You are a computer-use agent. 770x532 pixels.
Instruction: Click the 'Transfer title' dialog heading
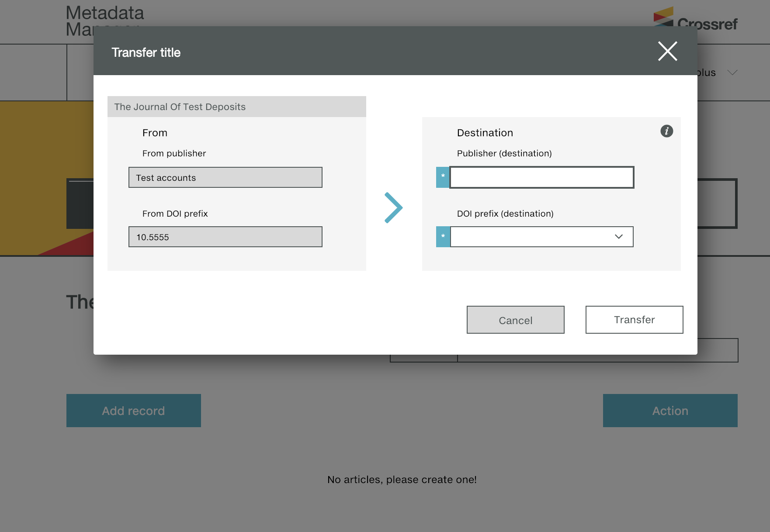pyautogui.click(x=146, y=52)
